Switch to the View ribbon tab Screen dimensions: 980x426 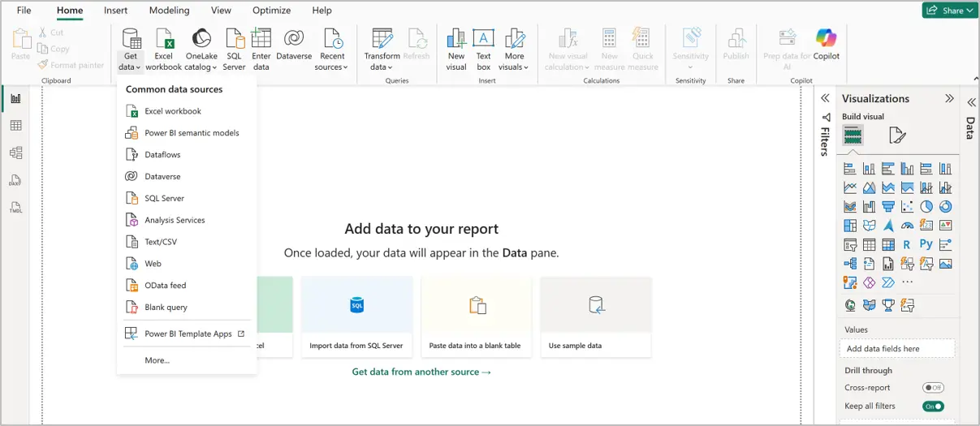221,11
